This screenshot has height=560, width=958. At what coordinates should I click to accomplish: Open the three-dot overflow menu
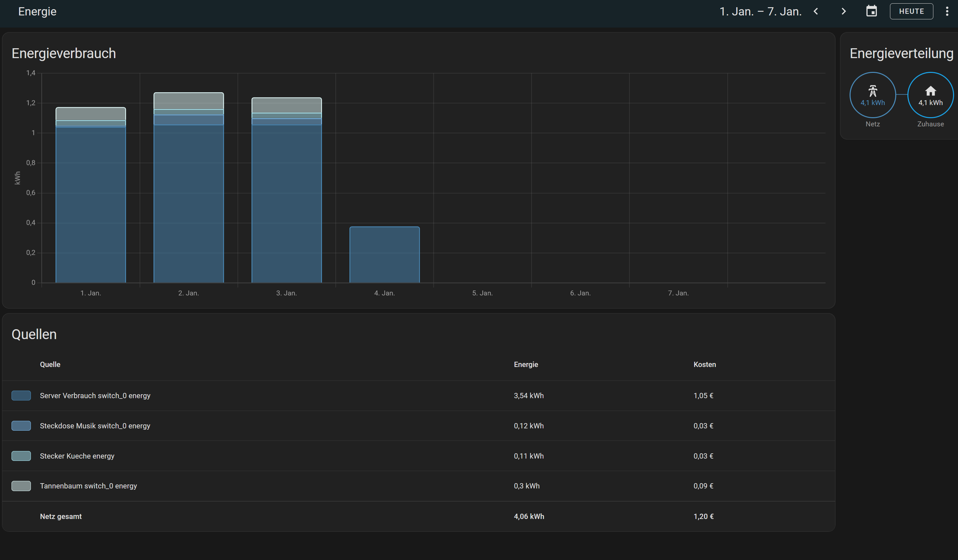point(947,11)
